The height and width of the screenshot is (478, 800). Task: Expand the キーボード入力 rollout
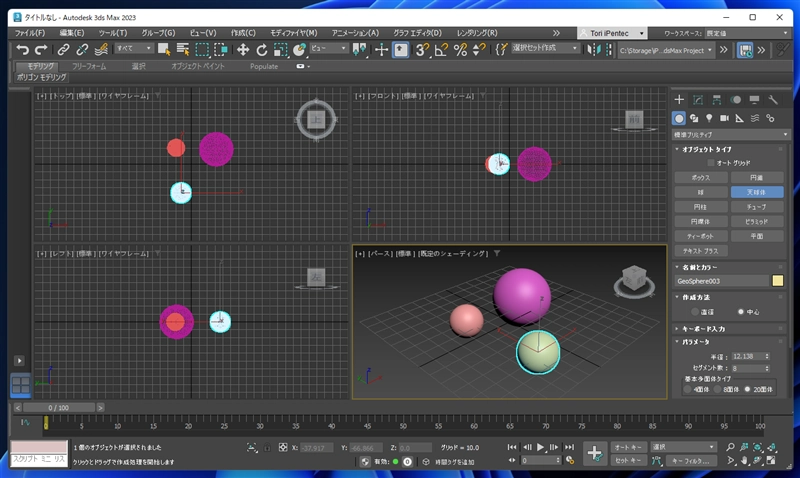tap(704, 329)
